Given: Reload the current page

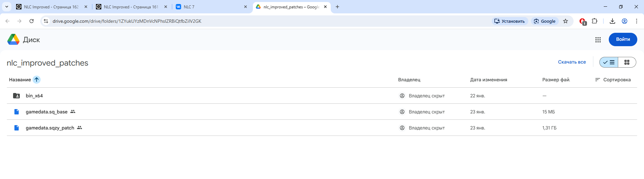Looking at the screenshot, I should 32,21.
